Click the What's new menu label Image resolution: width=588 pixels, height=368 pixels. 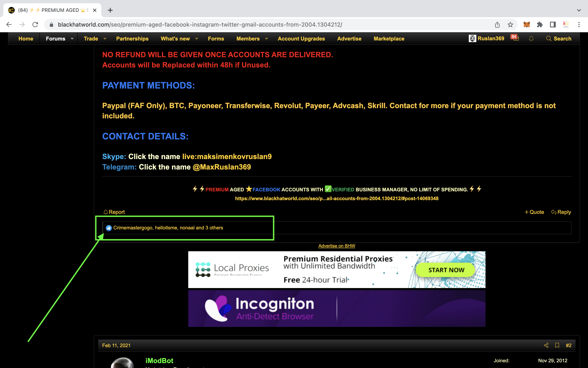click(175, 39)
